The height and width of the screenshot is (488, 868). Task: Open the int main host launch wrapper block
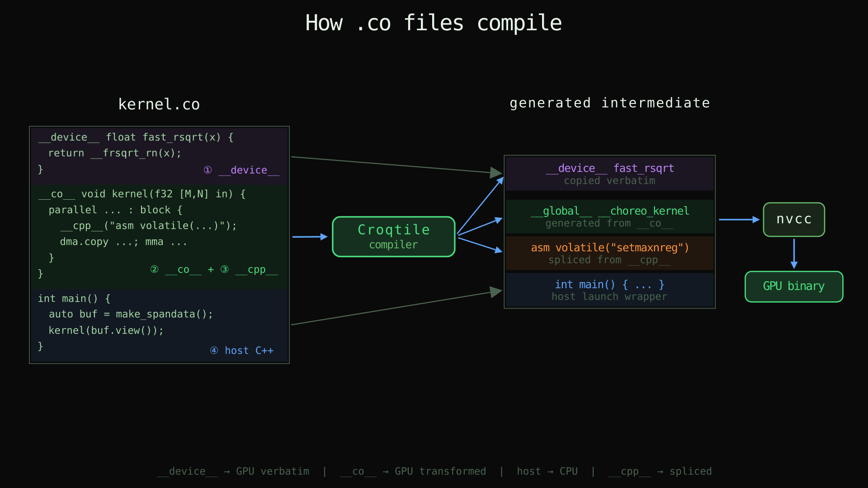point(609,290)
